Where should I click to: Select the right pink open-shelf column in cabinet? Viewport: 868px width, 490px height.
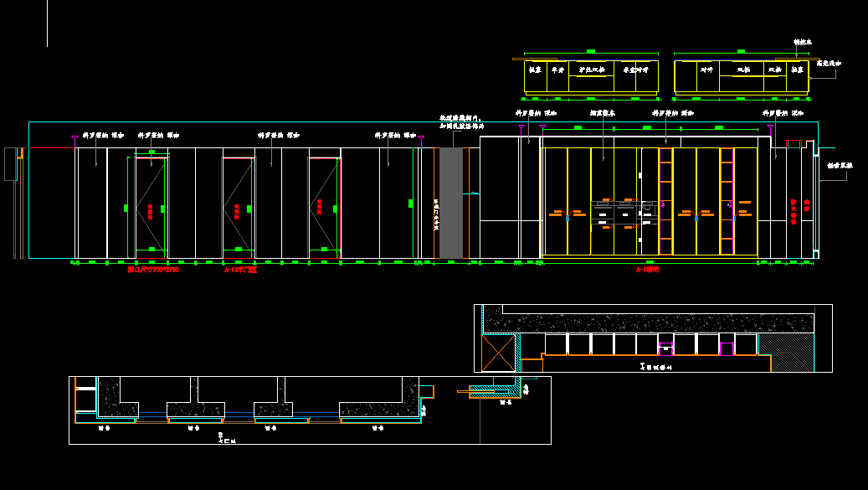(727, 201)
